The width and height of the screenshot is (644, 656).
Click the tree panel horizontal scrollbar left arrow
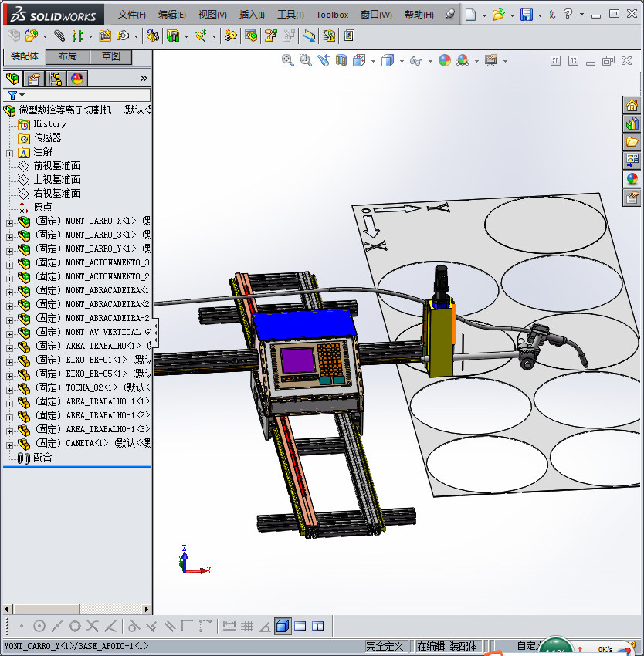tap(8, 609)
